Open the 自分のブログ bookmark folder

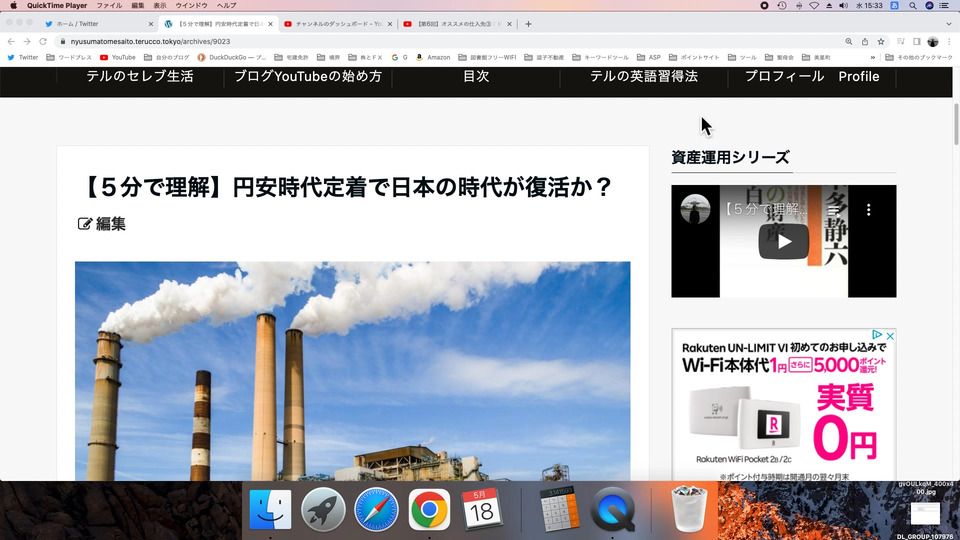coord(167,58)
